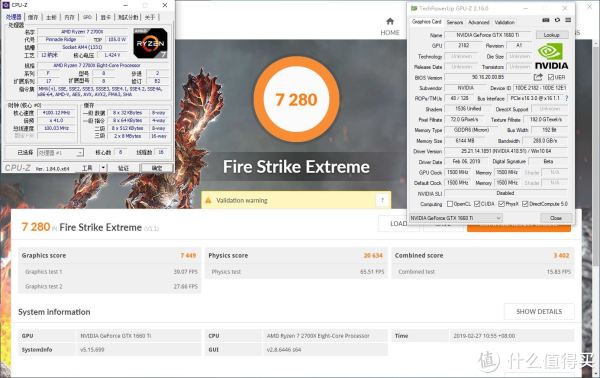Expand the CPU-Z tools dropdown arrow

pos(103,168)
